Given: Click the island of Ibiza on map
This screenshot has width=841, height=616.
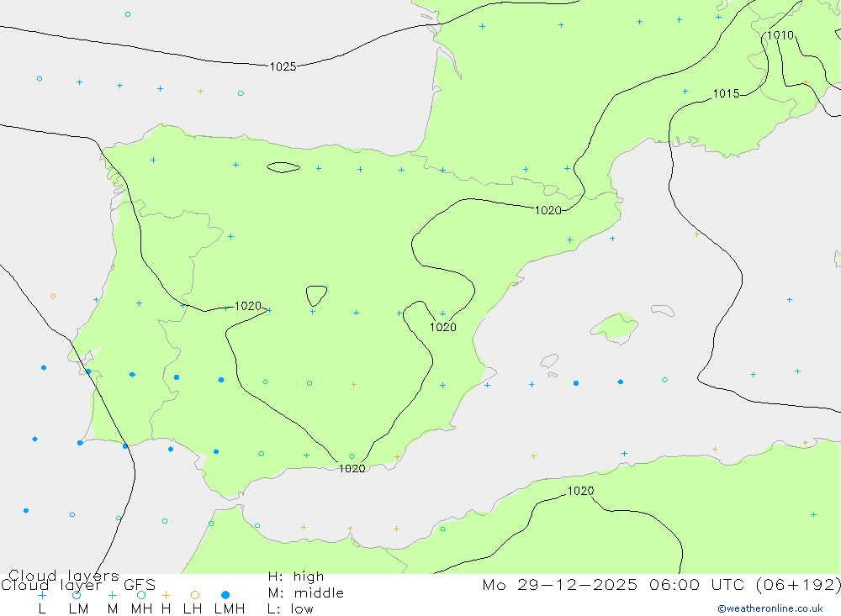Looking at the screenshot, I should (549, 361).
